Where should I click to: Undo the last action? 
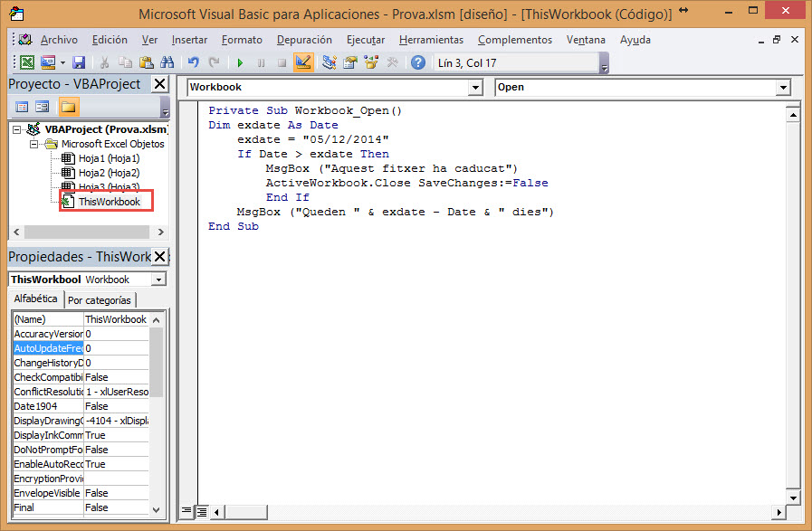(193, 62)
